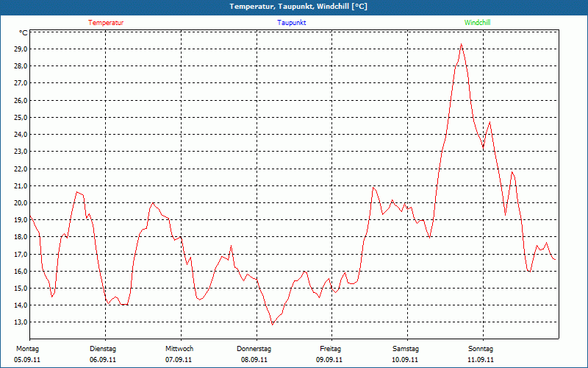Viewport: 588px width, 368px height.
Task: Click the Mittwoch day label
Action: (179, 349)
